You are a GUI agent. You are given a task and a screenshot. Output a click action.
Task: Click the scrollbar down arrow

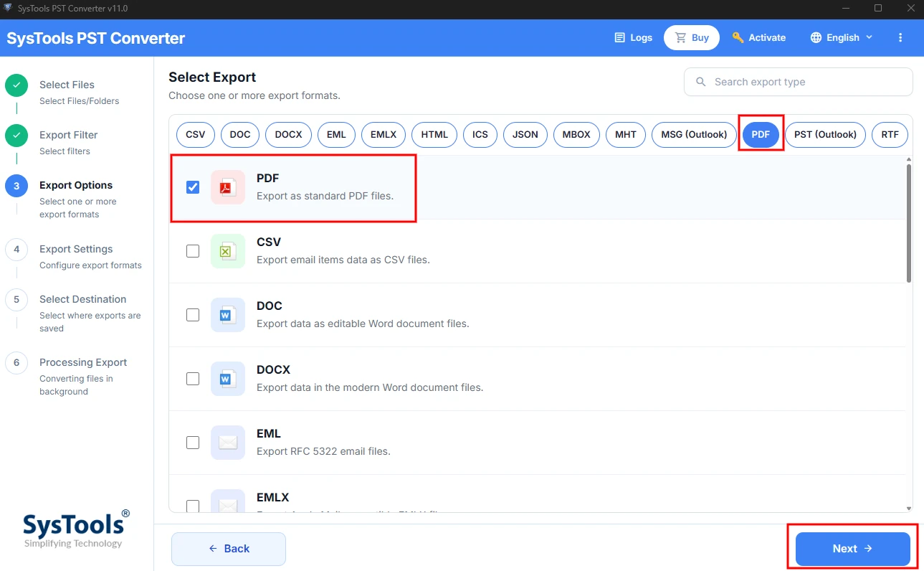click(x=909, y=508)
